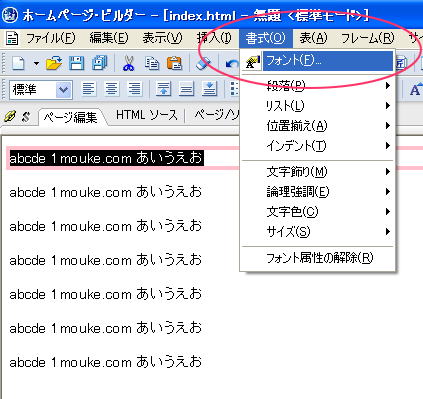Click the highlighted first text line
Viewport: 423px width, 399px height.
tap(106, 158)
